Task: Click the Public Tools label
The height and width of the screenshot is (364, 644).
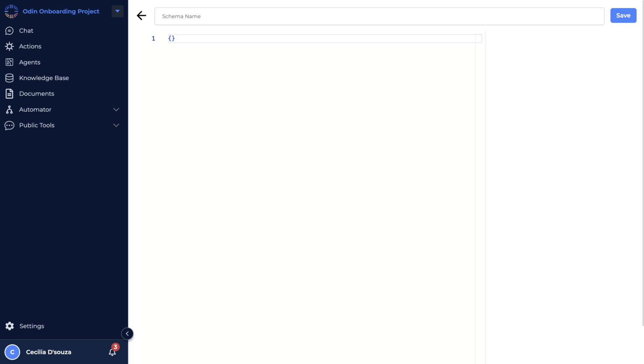Action: [x=37, y=125]
